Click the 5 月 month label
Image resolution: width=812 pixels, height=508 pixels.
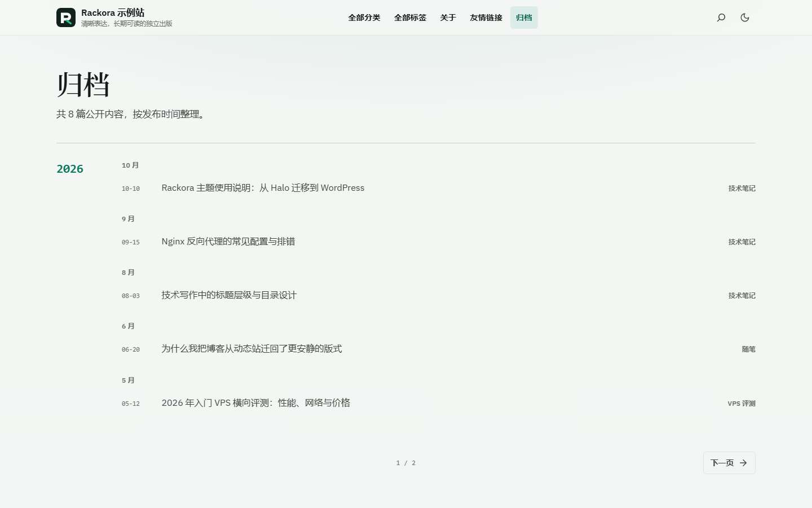coord(128,380)
